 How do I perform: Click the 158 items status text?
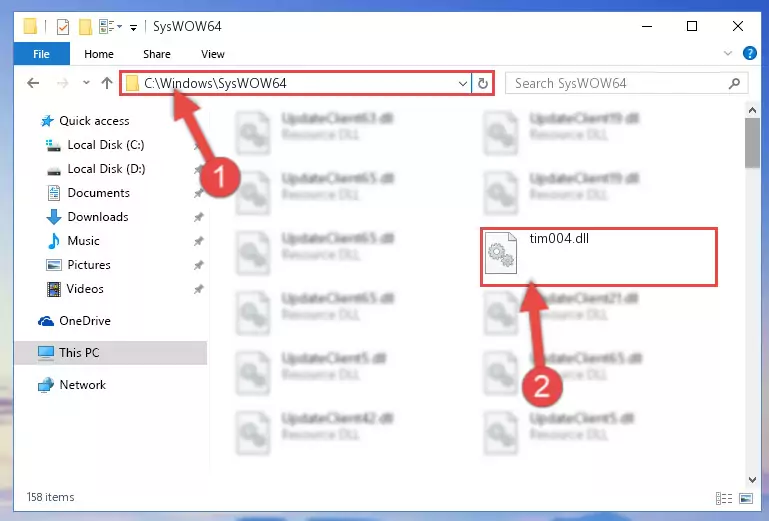(x=51, y=497)
